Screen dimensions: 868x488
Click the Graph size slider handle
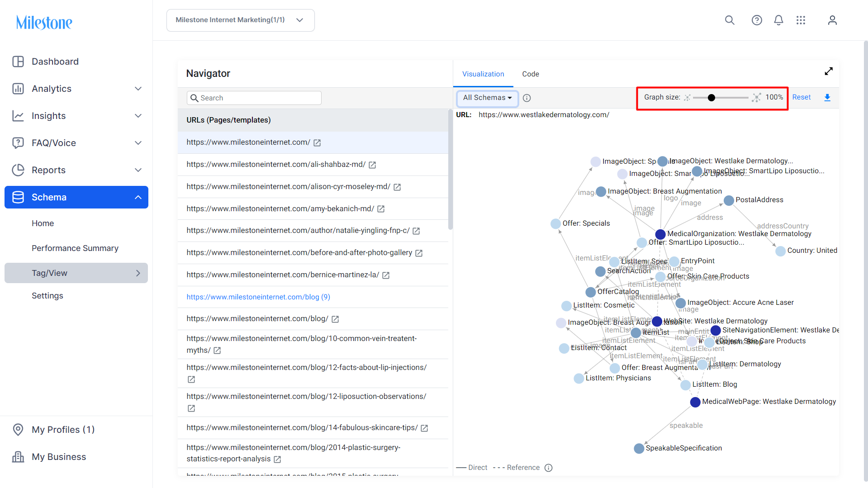(x=711, y=98)
